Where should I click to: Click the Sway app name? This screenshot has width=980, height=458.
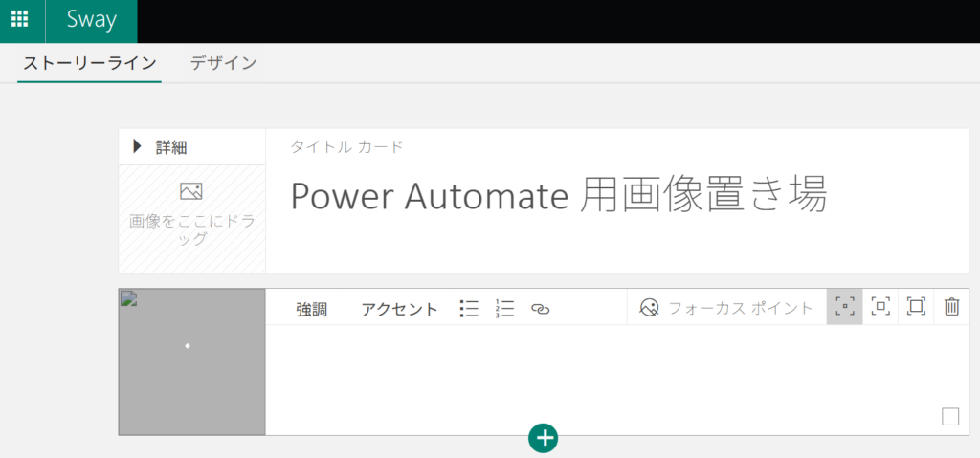click(x=92, y=20)
